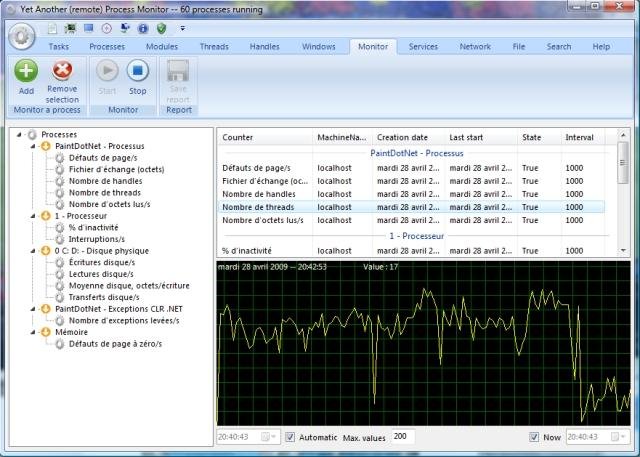Click the orange icon beside PaintDotNet - Exceptions CLR .NET
Screen dimensions: 640x457
point(46,309)
